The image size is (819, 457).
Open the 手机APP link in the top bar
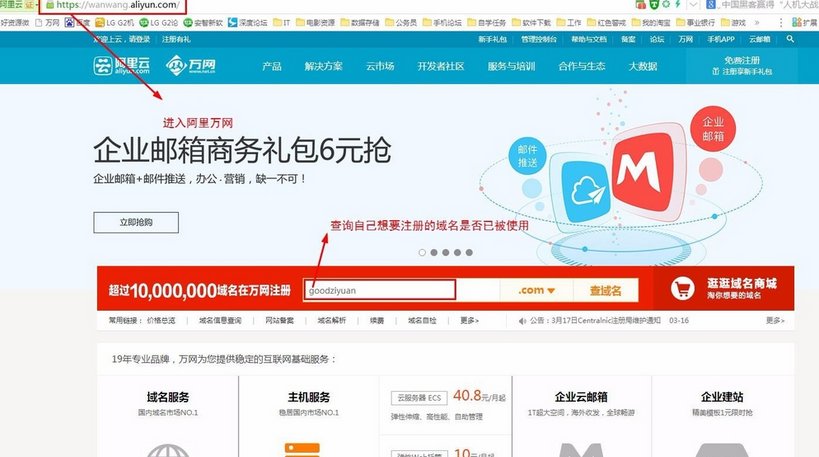721,39
